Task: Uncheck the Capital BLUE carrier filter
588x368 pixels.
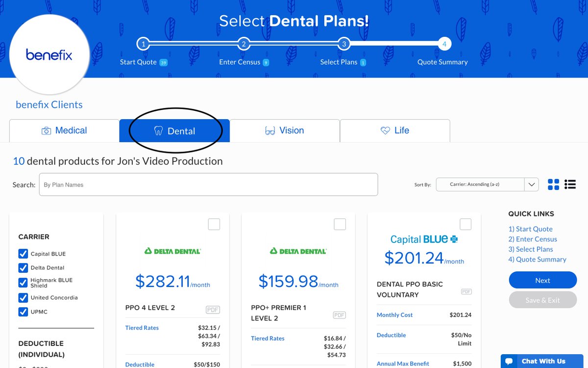Action: (23, 254)
